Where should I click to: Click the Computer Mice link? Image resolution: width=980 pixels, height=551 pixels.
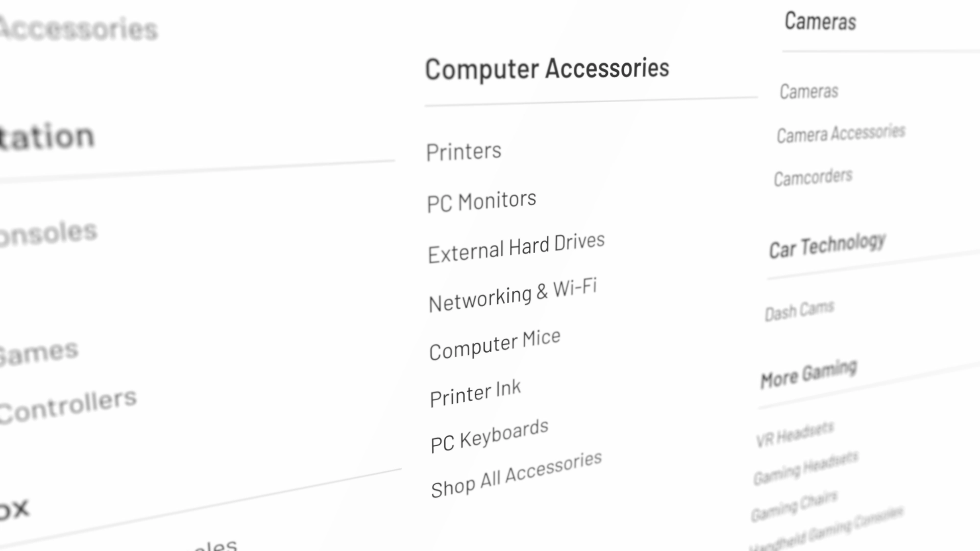(495, 345)
